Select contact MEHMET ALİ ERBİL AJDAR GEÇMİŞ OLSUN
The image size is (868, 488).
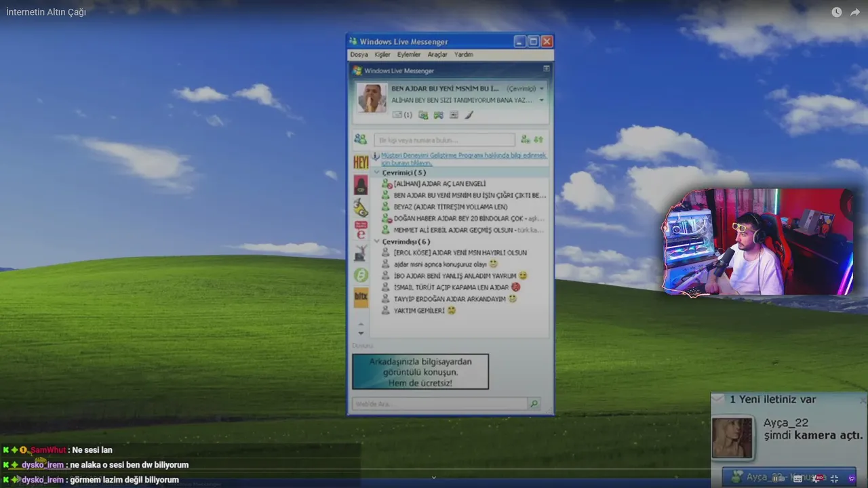pos(463,230)
